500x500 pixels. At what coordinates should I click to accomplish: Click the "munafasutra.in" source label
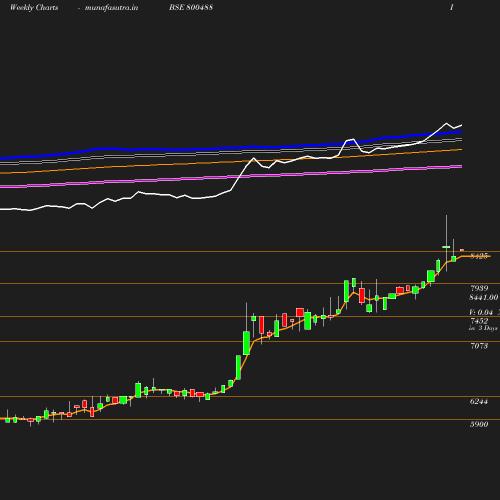tap(111, 7)
